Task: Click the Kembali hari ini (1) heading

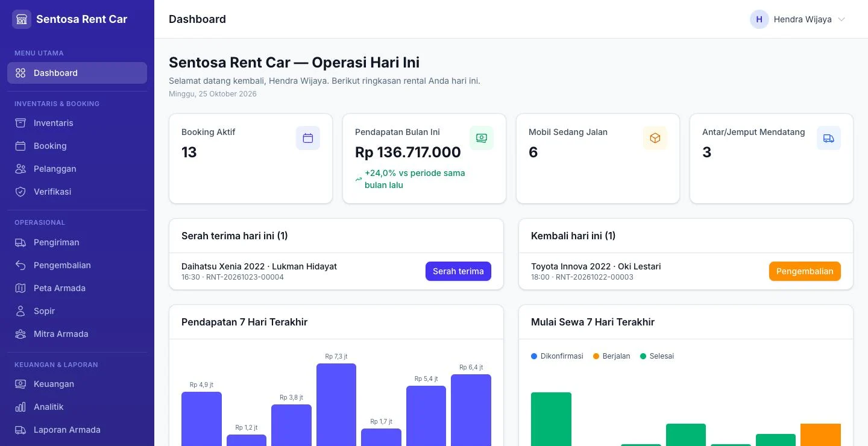Action: (x=573, y=236)
